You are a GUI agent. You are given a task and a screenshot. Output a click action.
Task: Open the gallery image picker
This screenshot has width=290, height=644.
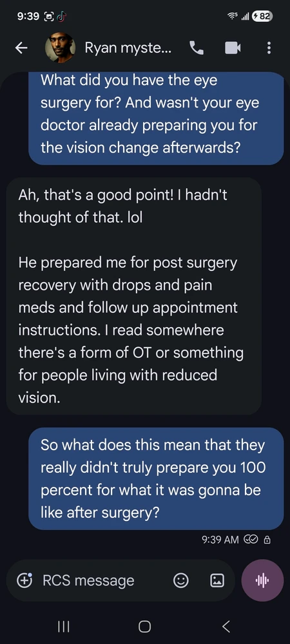pos(217,580)
